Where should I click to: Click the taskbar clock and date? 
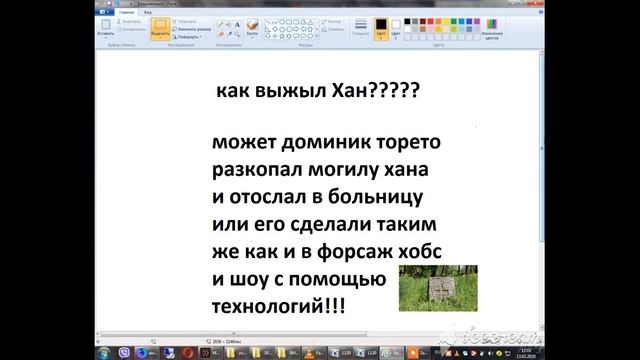click(526, 353)
